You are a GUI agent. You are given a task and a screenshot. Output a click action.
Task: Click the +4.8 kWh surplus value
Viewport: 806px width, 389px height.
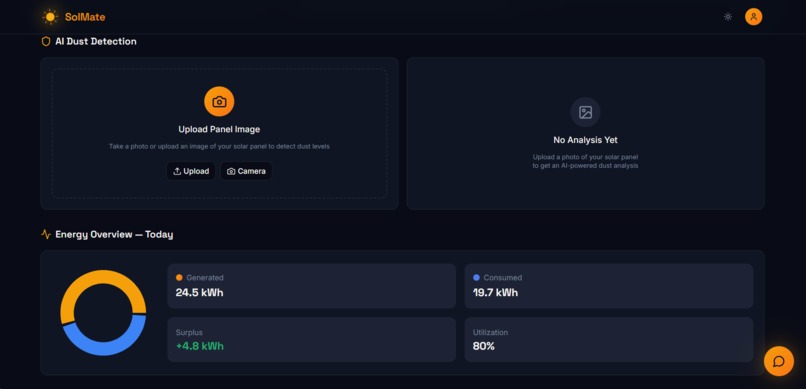click(199, 346)
